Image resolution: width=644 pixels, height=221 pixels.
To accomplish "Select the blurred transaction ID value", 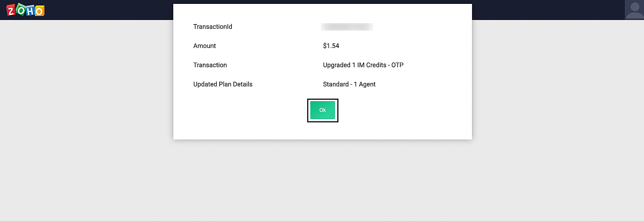I will pyautogui.click(x=347, y=27).
